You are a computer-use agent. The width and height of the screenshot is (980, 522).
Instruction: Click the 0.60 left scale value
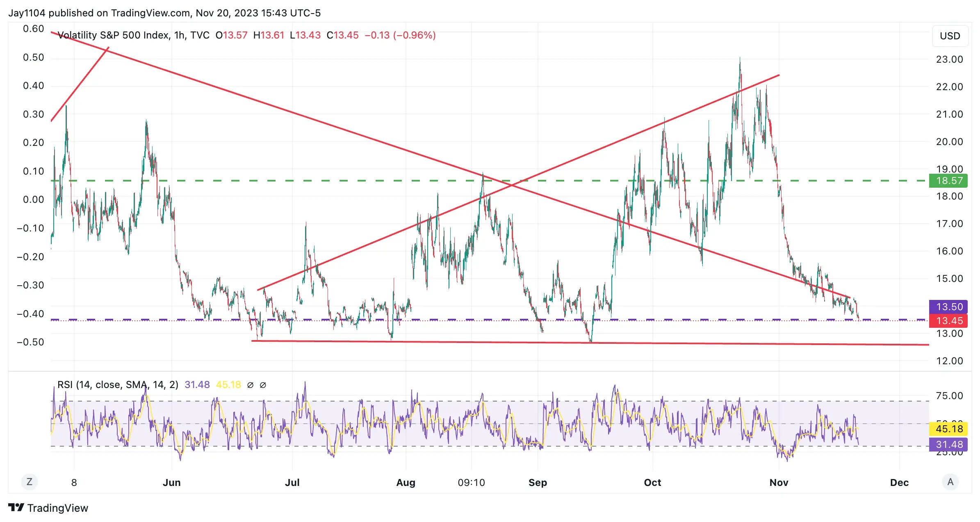(34, 29)
